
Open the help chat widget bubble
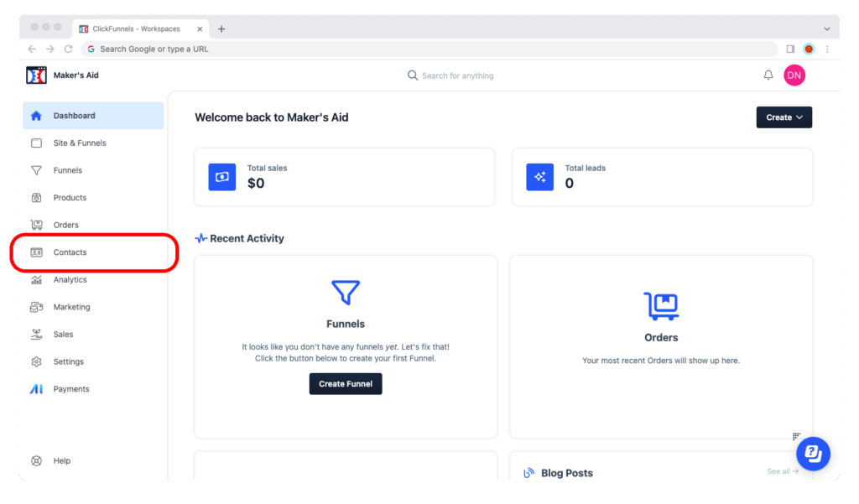pyautogui.click(x=813, y=454)
